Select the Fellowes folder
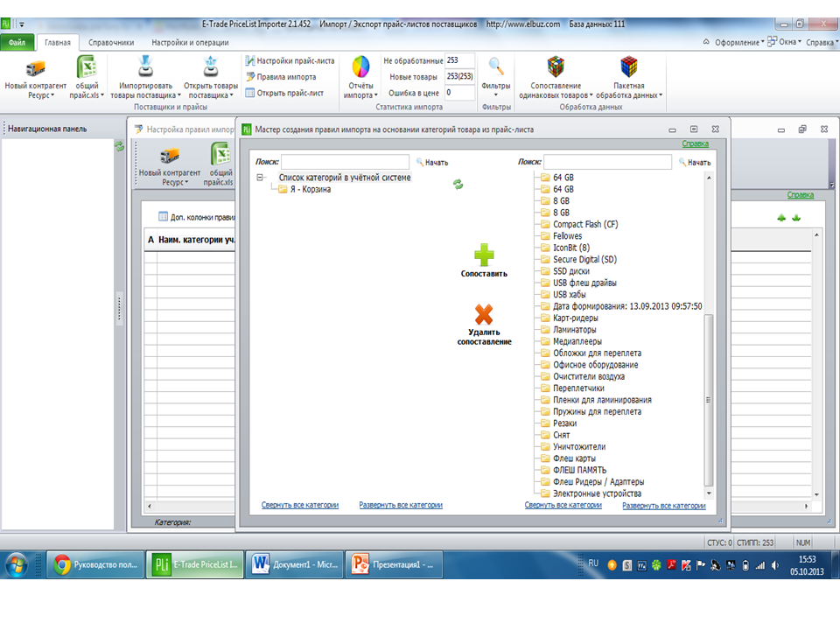 [567, 235]
